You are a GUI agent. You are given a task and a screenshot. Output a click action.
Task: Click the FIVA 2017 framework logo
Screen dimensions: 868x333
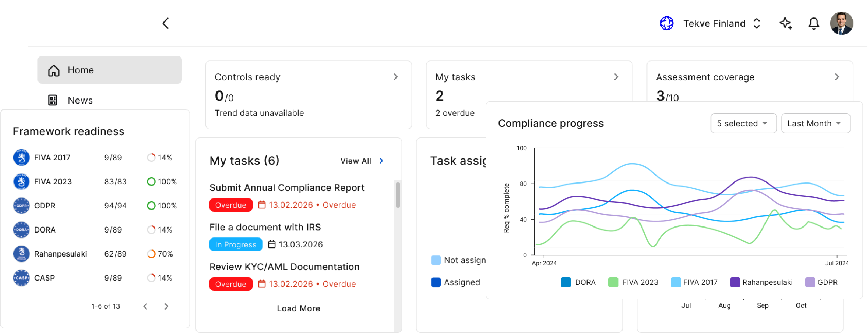point(21,157)
